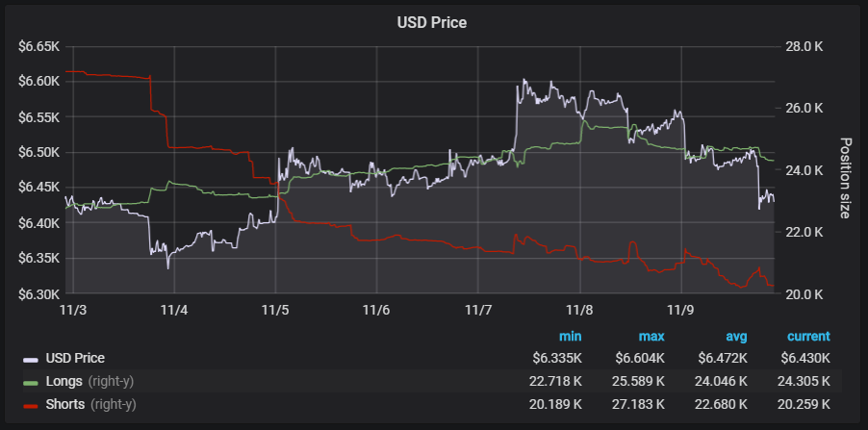This screenshot has width=868, height=430.
Task: Click the USD Price max value $6.604K
Action: click(638, 358)
